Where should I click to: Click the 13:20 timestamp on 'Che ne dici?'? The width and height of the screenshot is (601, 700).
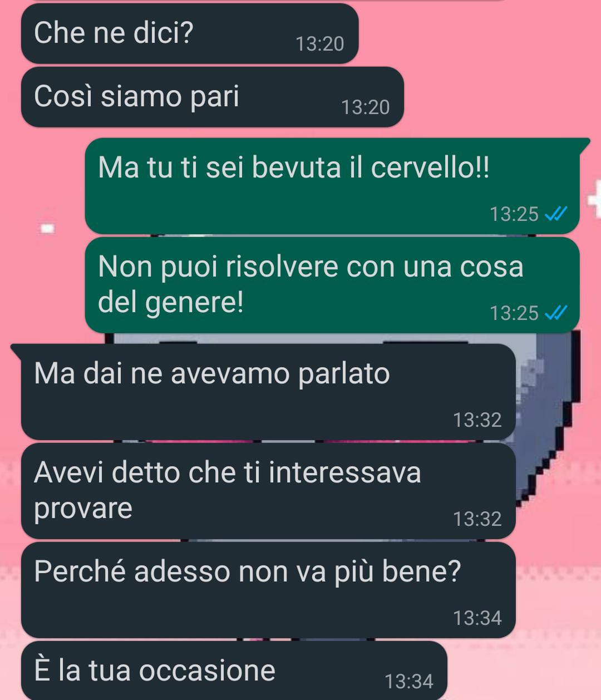[320, 44]
